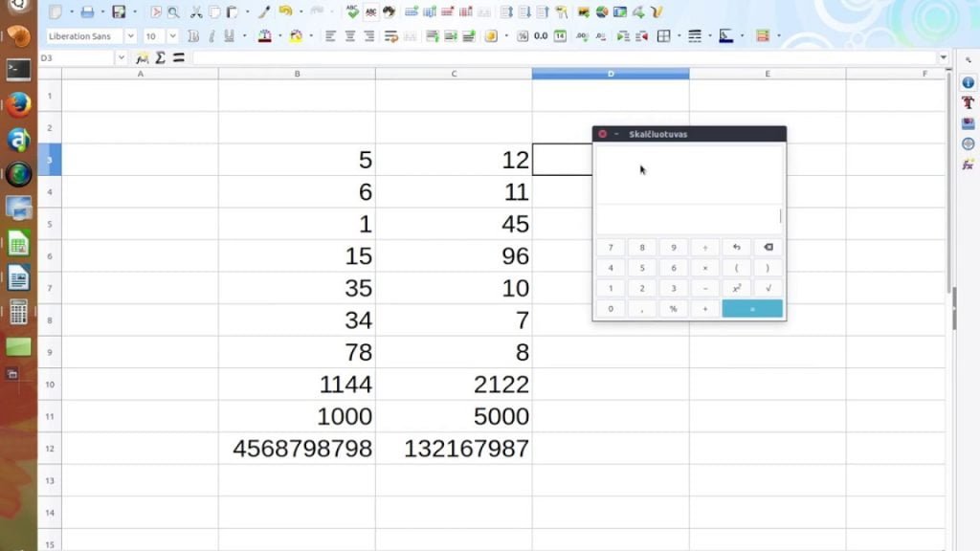
Task: Expand the Name Box dropdown
Action: pos(121,58)
